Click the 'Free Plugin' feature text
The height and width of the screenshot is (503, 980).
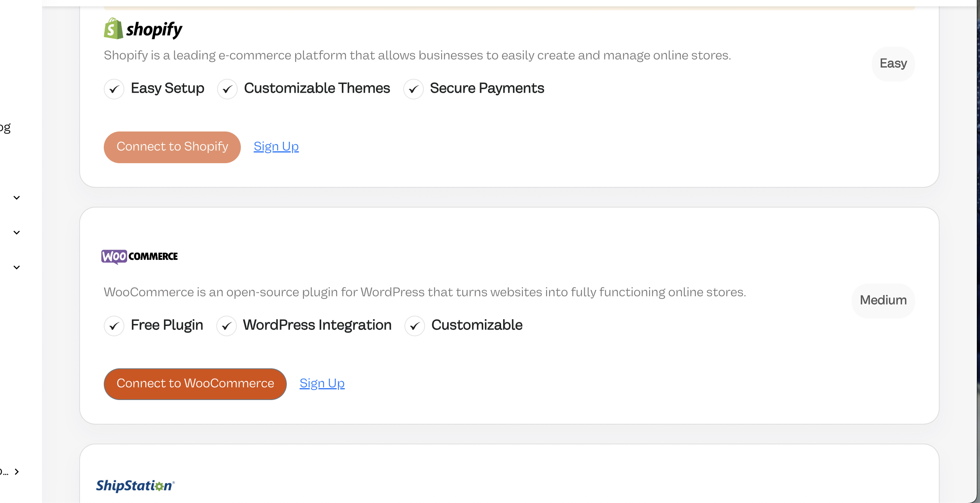pos(167,325)
